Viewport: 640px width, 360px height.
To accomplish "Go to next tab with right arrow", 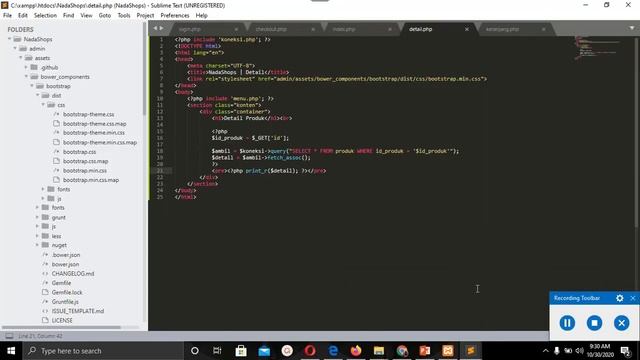I will coord(162,28).
